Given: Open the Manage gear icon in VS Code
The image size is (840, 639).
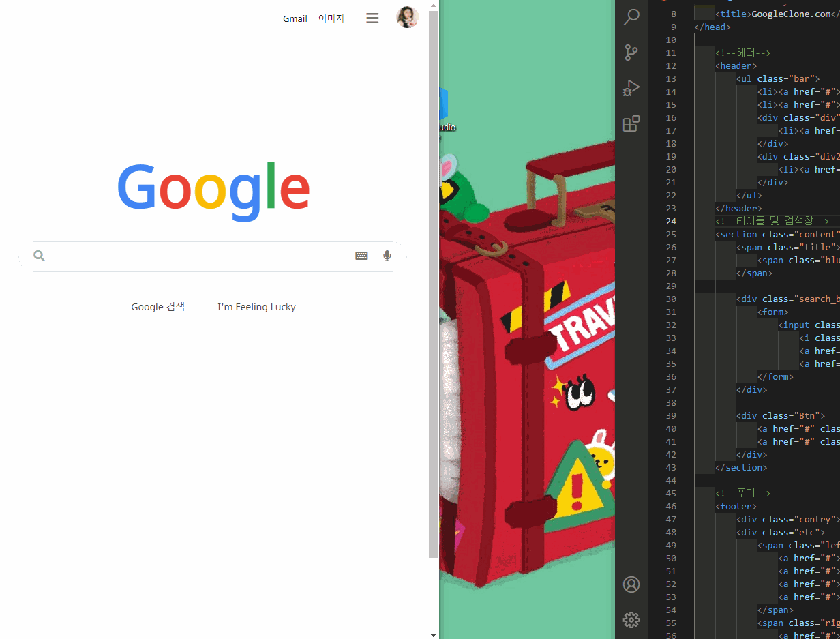Looking at the screenshot, I should pos(631,620).
